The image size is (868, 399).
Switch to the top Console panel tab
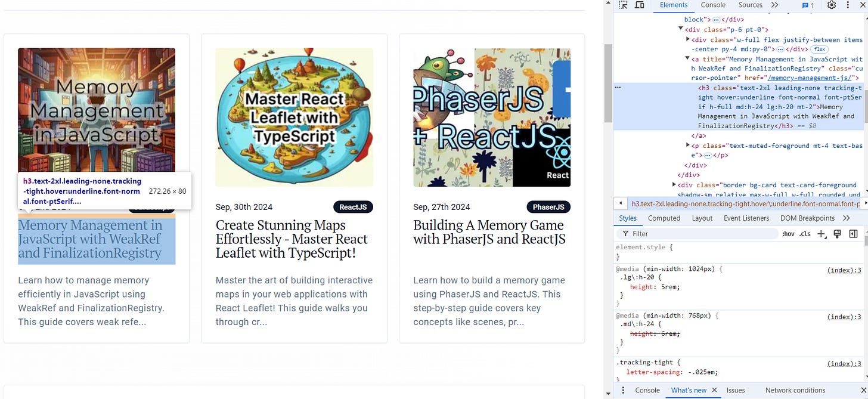click(x=713, y=5)
